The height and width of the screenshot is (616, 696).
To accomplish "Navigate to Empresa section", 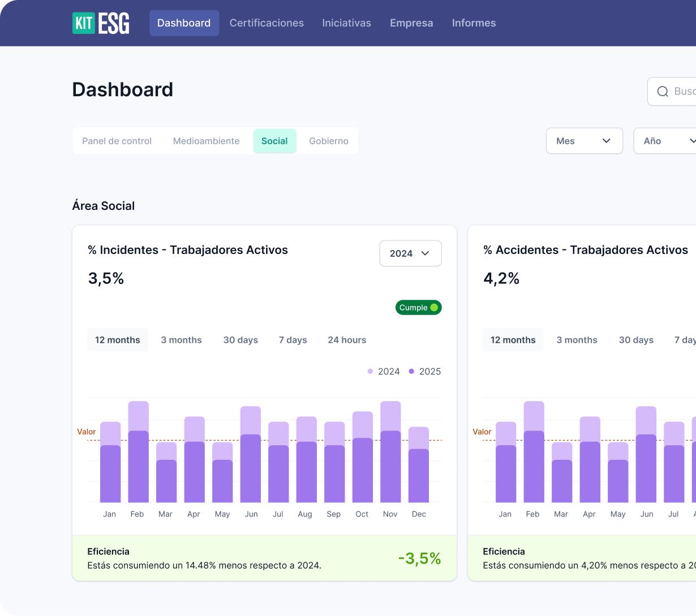I will tap(411, 23).
